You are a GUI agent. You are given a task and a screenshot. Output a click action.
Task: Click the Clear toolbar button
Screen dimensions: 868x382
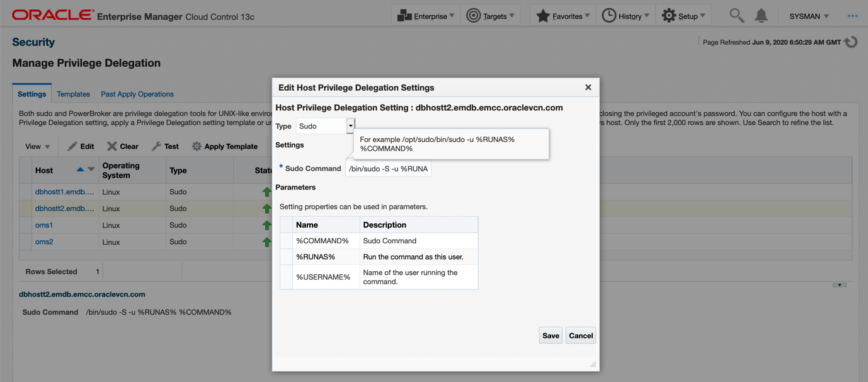click(123, 146)
